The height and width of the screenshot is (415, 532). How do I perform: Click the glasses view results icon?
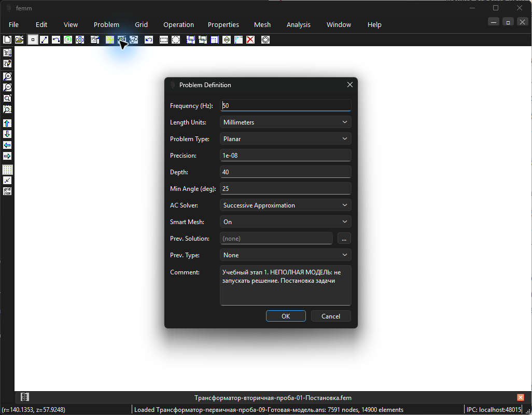(134, 40)
